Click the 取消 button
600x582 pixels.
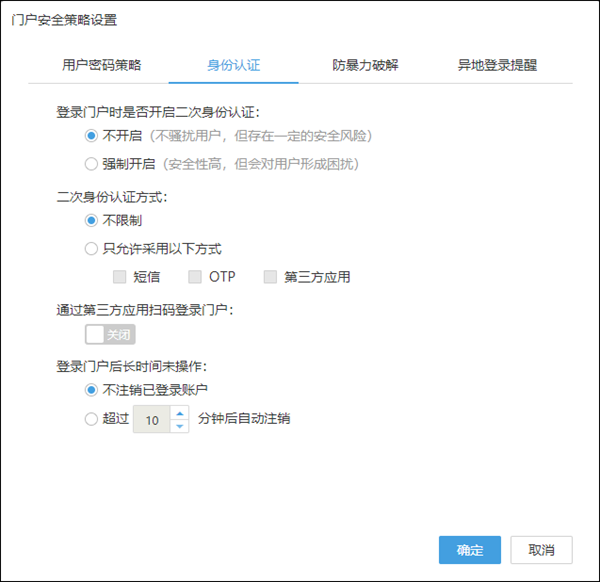coord(541,550)
